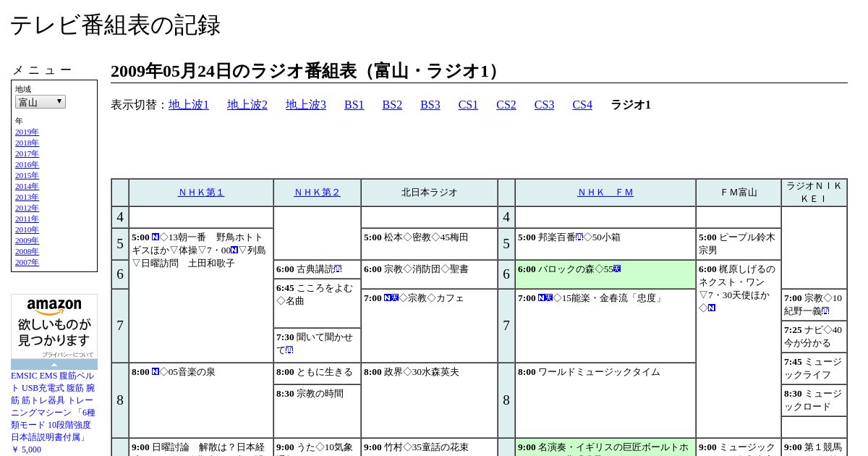Click the 8:00 ともに生きる program
The height and width of the screenshot is (456, 868).
pos(317,373)
